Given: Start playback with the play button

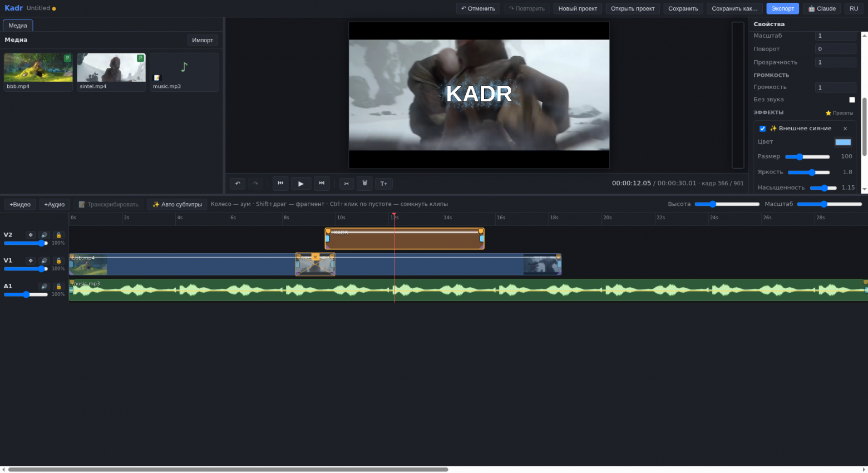Looking at the screenshot, I should coord(300,183).
